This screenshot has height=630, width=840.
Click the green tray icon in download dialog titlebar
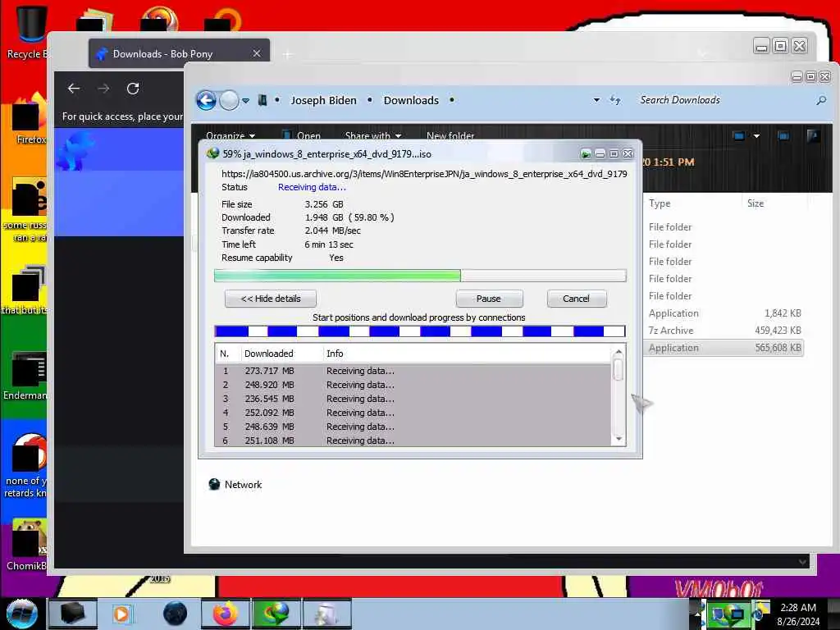pyautogui.click(x=586, y=154)
